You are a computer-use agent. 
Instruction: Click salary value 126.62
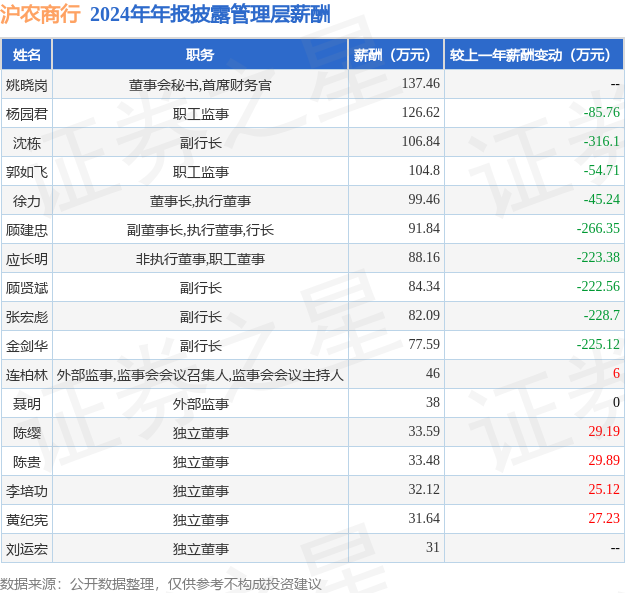(x=421, y=112)
